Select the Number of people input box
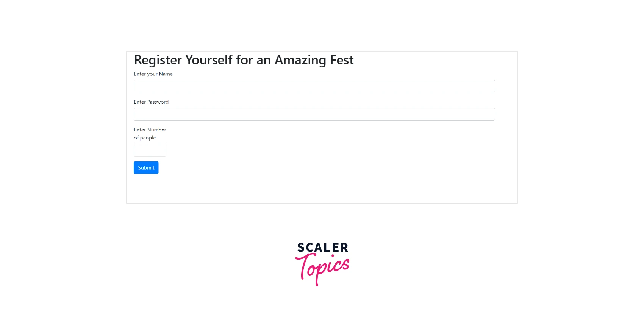Image resolution: width=644 pixels, height=324 pixels. (150, 150)
